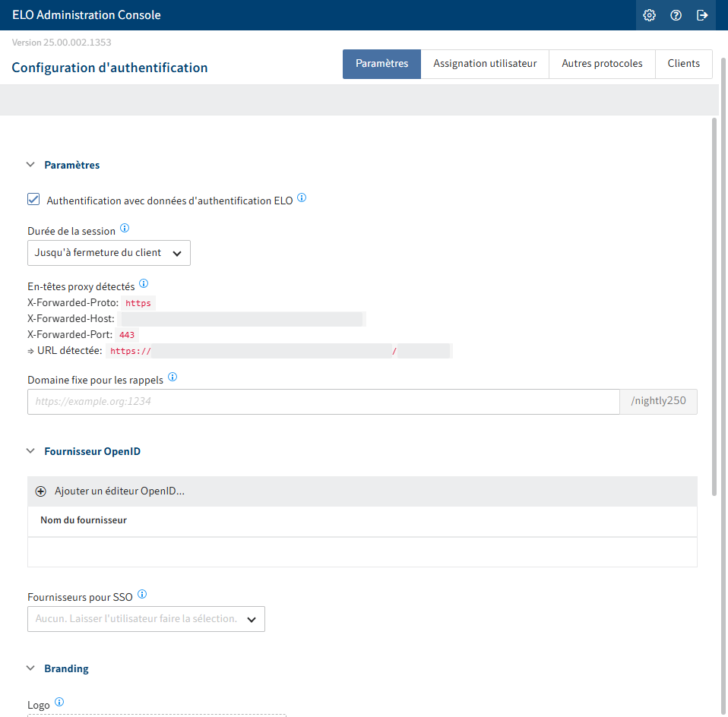Collapse the Paramètres section
Image resolution: width=728 pixels, height=717 pixels.
coord(30,165)
